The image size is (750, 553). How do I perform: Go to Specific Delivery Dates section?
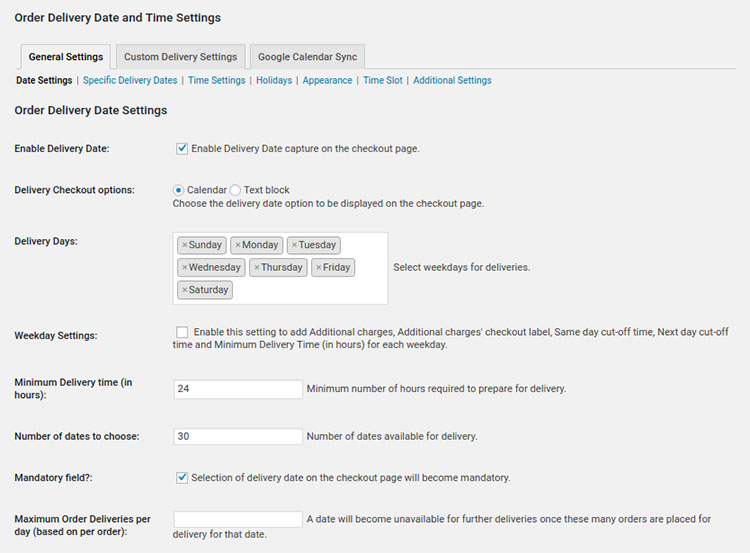[130, 81]
